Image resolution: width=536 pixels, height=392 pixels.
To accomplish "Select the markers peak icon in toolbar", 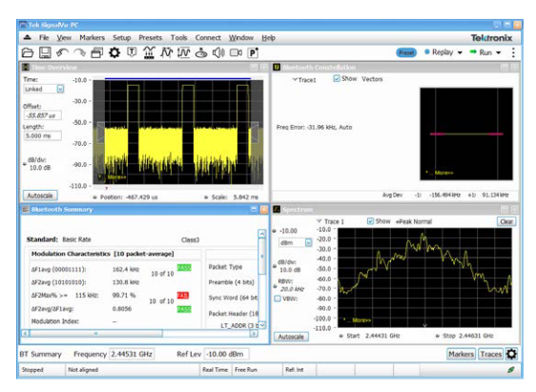I will pyautogui.click(x=149, y=52).
